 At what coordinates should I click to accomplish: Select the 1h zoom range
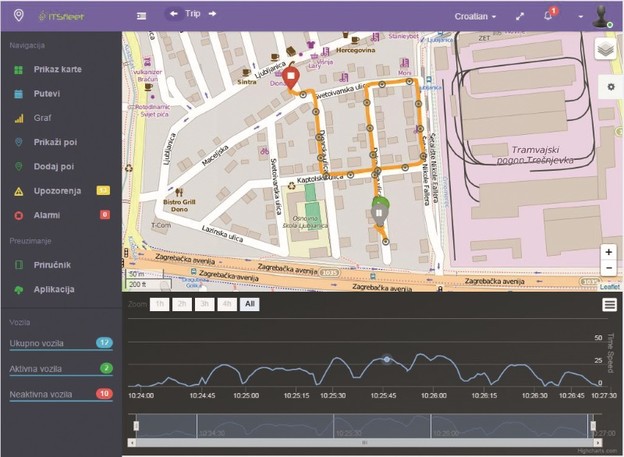pyautogui.click(x=159, y=302)
